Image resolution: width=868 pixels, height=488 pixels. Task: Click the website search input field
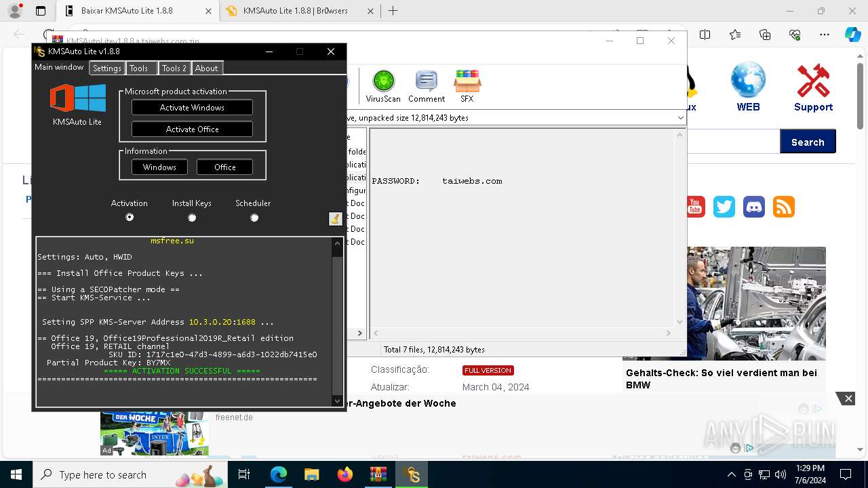point(732,142)
